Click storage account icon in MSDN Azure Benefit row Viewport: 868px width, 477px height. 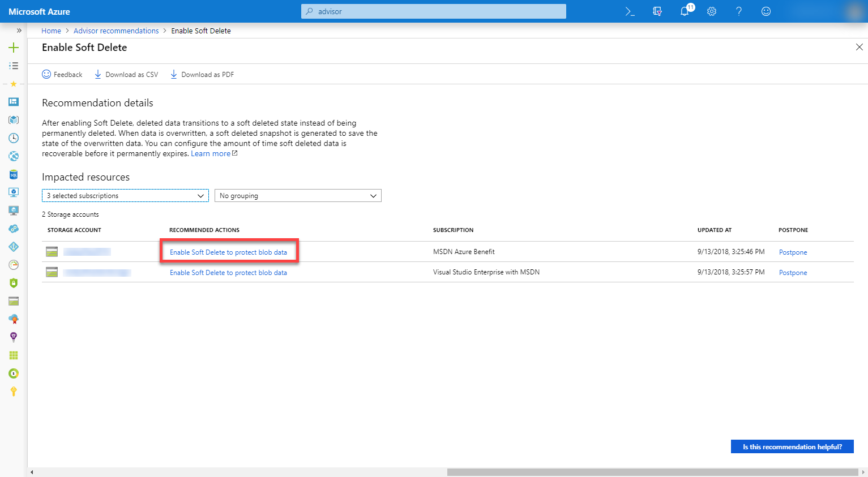(x=52, y=252)
